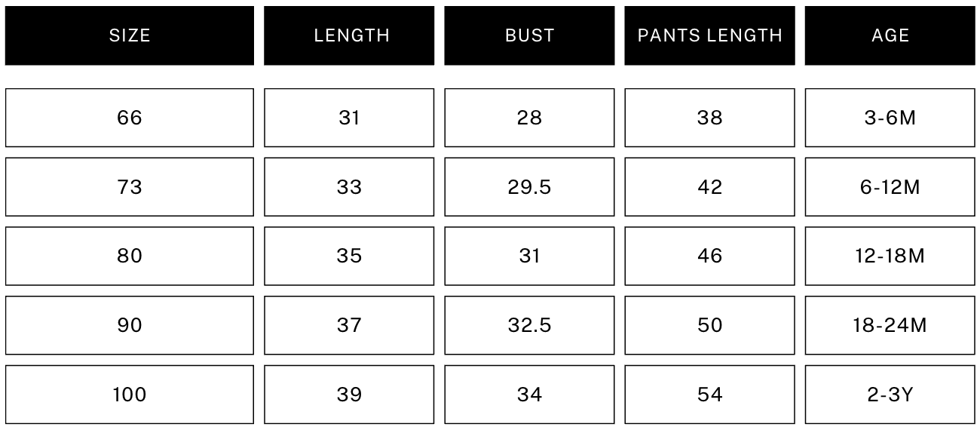Click the 29.5 bust cell
The width and height of the screenshot is (980, 430).
click(x=529, y=187)
